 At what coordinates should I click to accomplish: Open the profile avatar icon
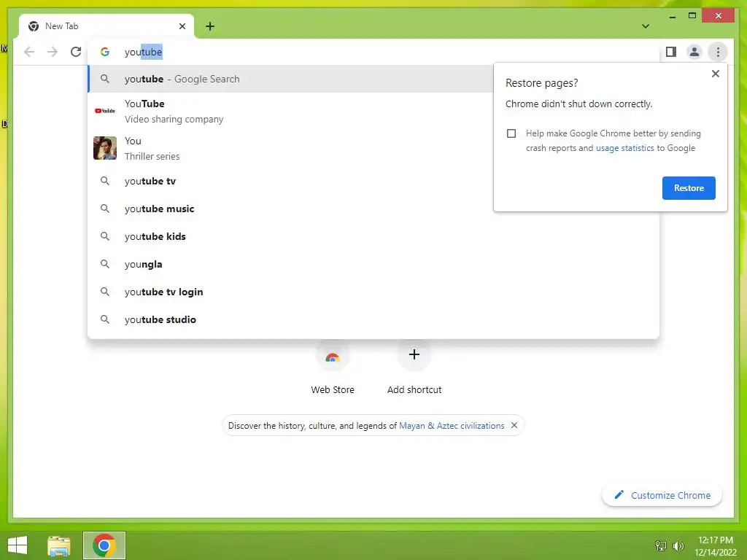pos(694,52)
